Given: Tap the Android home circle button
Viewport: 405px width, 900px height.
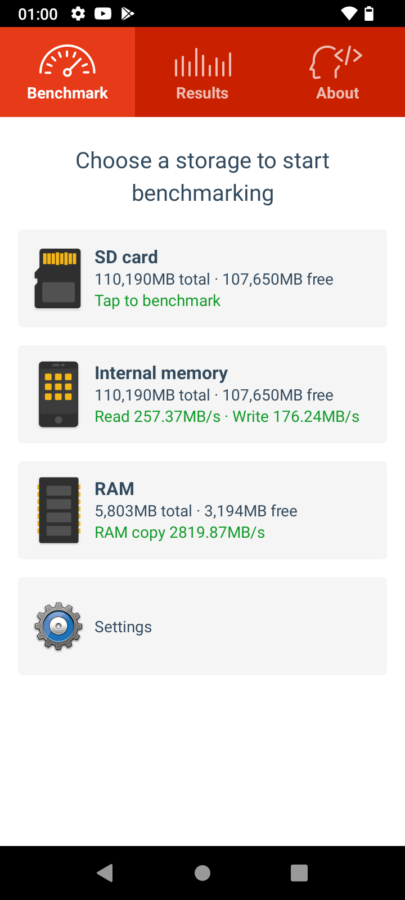Looking at the screenshot, I should point(202,873).
